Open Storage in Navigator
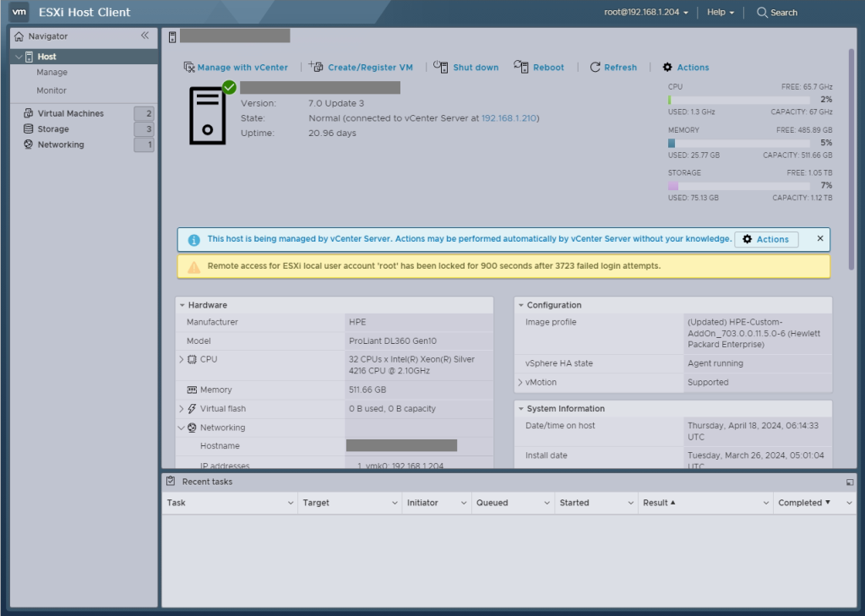Screen dimensions: 865x616 tap(53, 128)
